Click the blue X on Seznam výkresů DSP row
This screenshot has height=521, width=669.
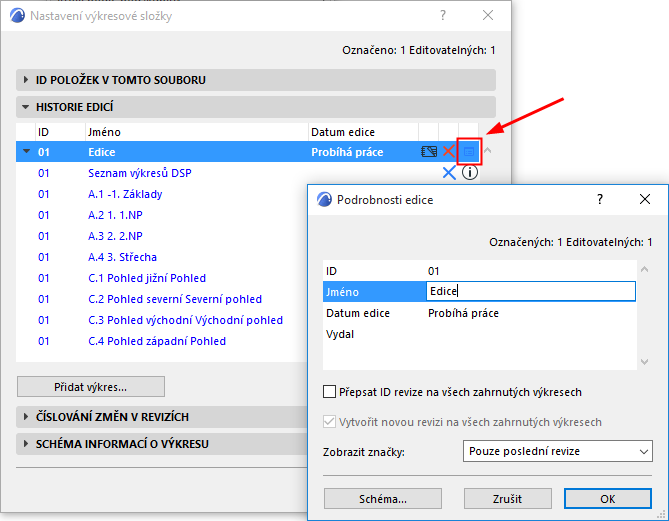pyautogui.click(x=449, y=173)
